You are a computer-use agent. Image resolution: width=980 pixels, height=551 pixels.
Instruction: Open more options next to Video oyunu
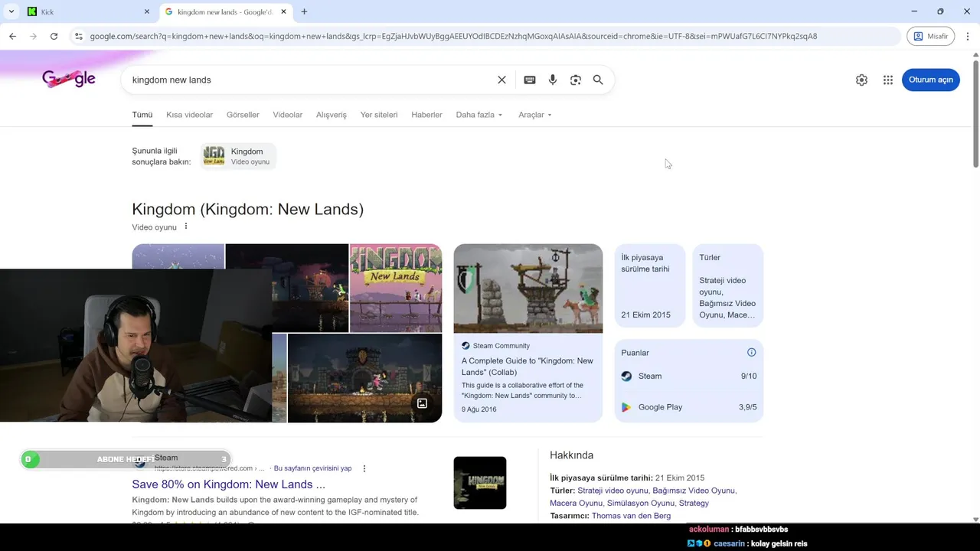185,227
